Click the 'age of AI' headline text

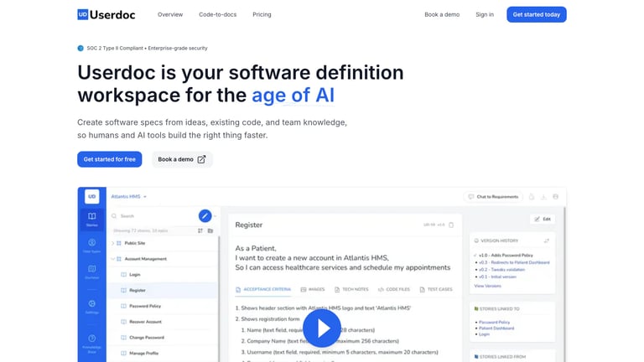click(293, 96)
